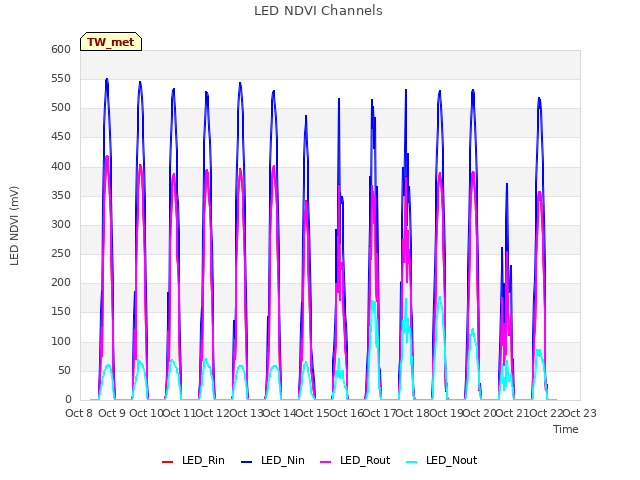Click the 350 y-axis tick label
This screenshot has width=640, height=480.
(x=61, y=196)
